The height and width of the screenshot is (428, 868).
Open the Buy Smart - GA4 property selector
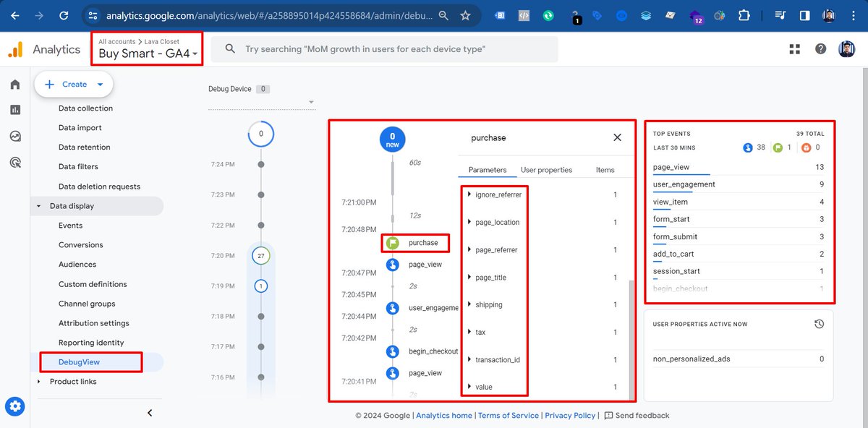[x=148, y=49]
